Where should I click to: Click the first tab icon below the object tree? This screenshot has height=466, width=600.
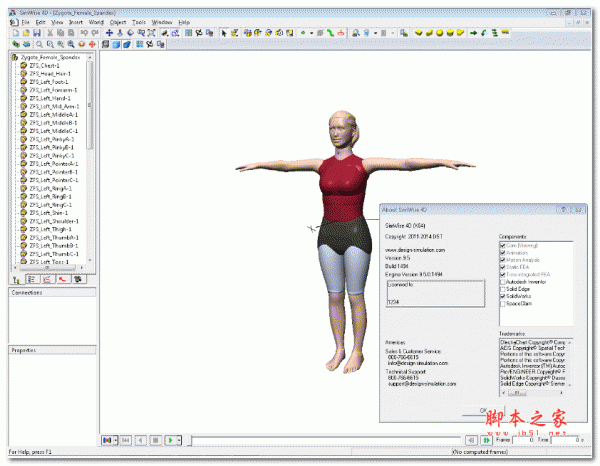point(15,279)
